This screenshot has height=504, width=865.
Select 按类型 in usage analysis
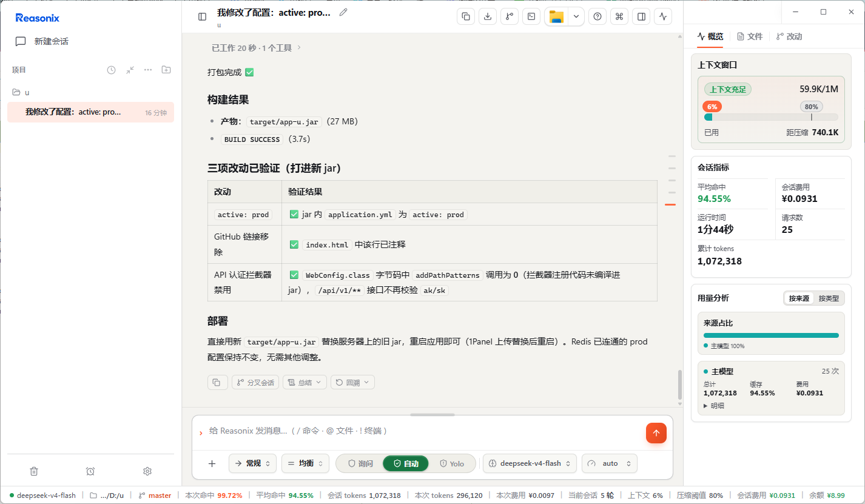(829, 298)
